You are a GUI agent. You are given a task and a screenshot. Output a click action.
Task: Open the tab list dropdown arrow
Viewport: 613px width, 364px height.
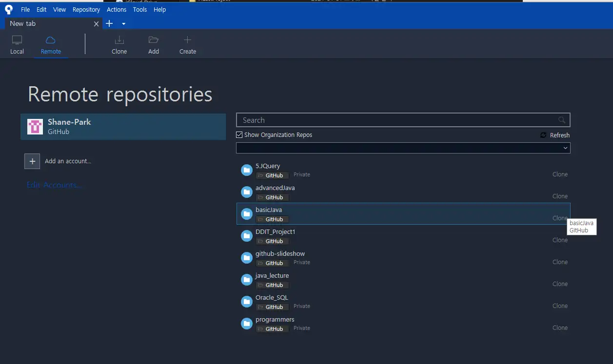pyautogui.click(x=124, y=24)
